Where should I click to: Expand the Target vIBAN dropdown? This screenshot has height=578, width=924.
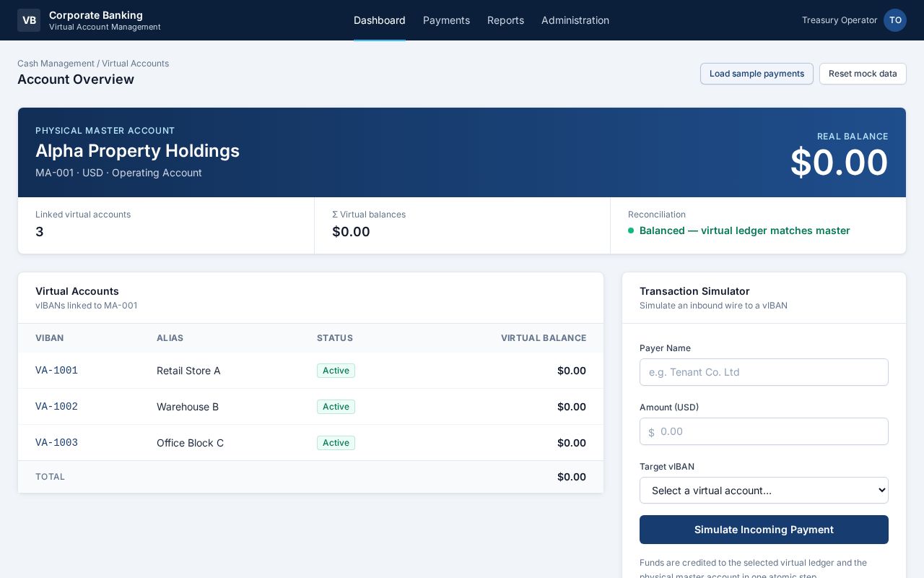[764, 491]
